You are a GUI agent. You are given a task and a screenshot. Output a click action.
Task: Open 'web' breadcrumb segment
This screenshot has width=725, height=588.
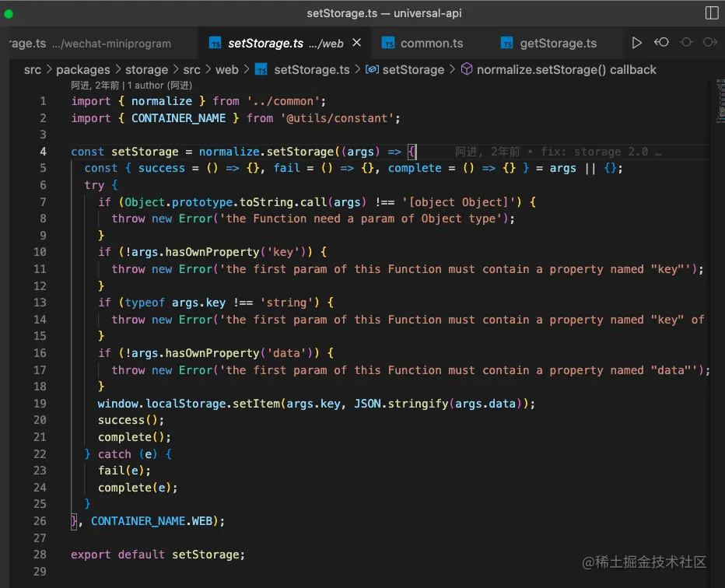(227, 70)
